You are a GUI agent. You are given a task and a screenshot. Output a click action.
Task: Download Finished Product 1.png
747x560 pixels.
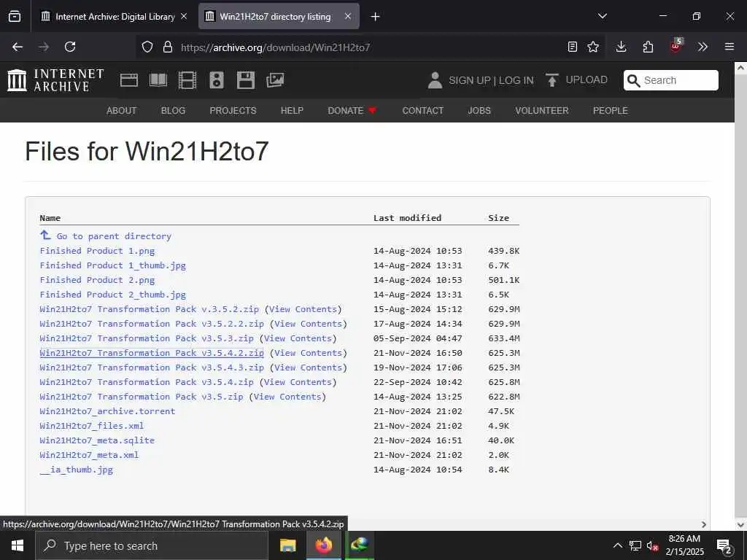[x=97, y=251]
